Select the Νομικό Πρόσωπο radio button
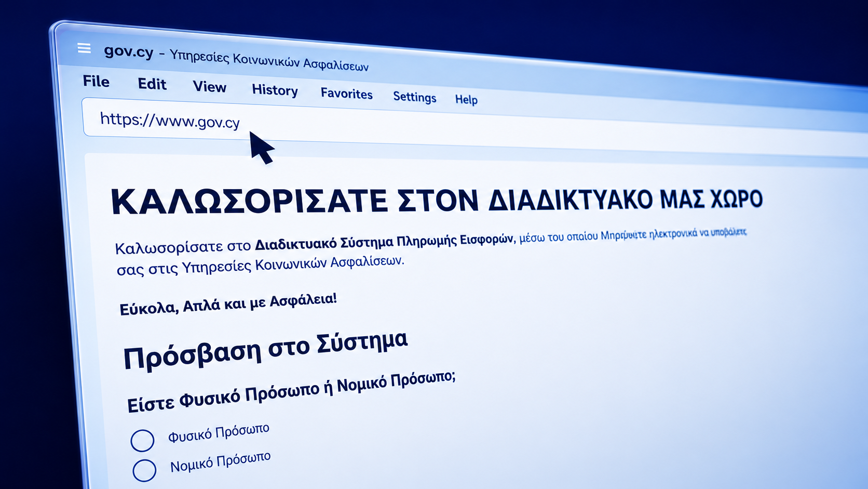868x489 pixels. (x=144, y=470)
